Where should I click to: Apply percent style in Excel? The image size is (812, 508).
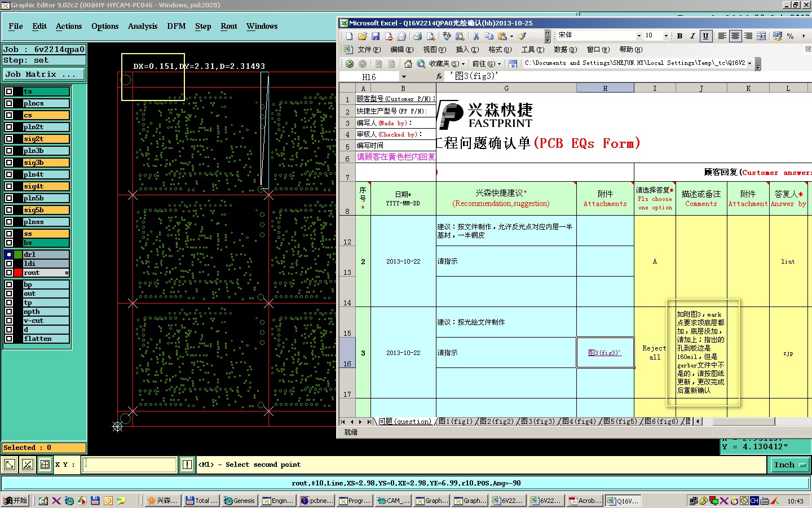pyautogui.click(x=790, y=36)
